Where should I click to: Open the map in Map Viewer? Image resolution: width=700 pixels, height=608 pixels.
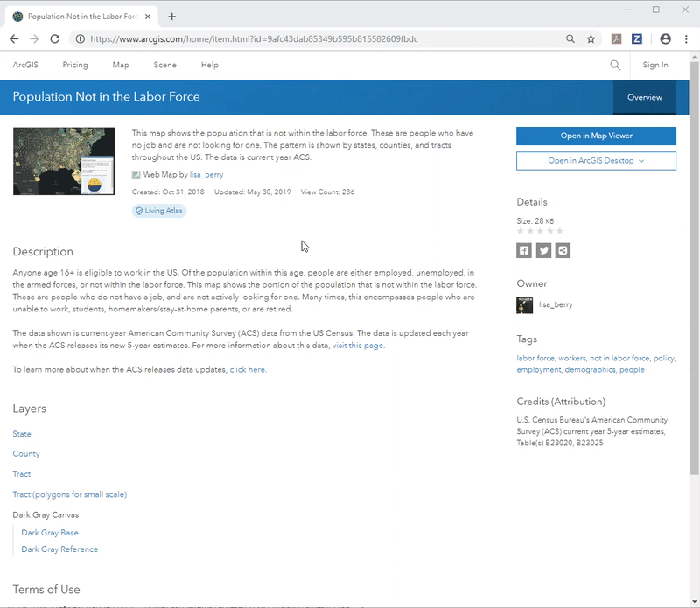[x=596, y=136]
